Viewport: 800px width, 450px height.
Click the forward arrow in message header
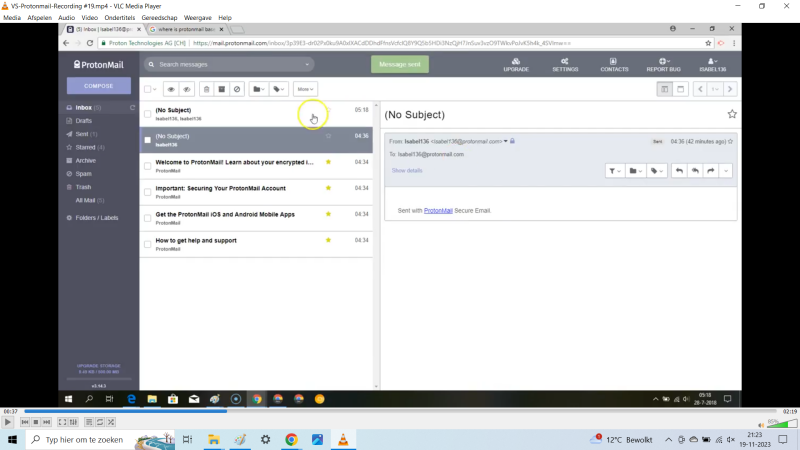[x=711, y=171]
